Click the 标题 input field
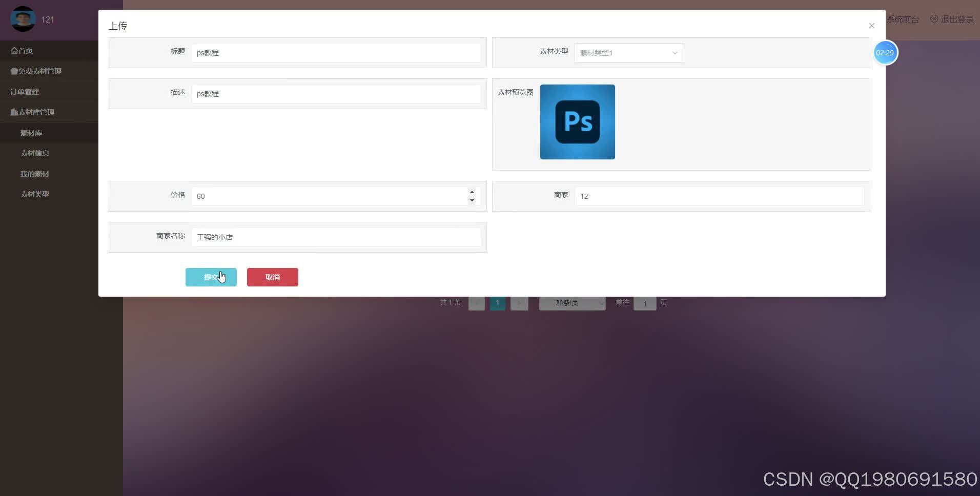This screenshot has width=980, height=496. coord(336,53)
